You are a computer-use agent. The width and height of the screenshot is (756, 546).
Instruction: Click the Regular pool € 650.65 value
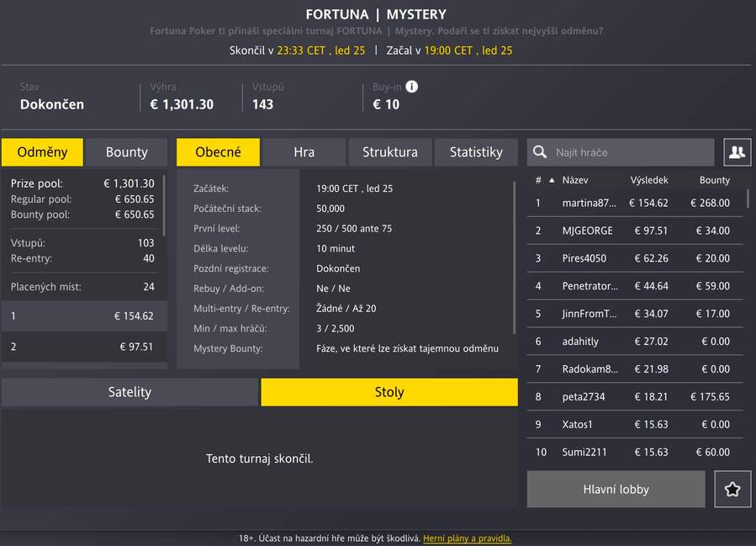[x=135, y=199]
